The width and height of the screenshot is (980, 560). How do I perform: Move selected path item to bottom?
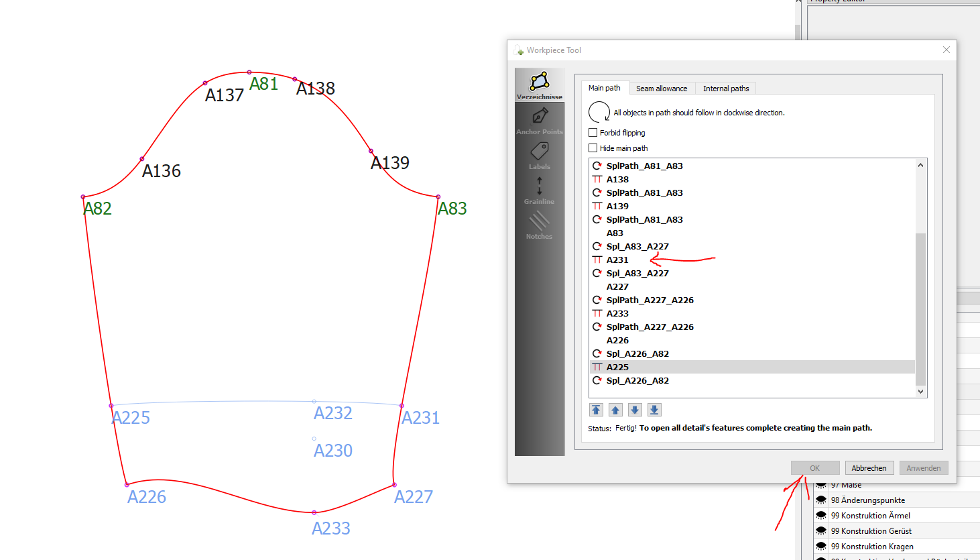(654, 410)
